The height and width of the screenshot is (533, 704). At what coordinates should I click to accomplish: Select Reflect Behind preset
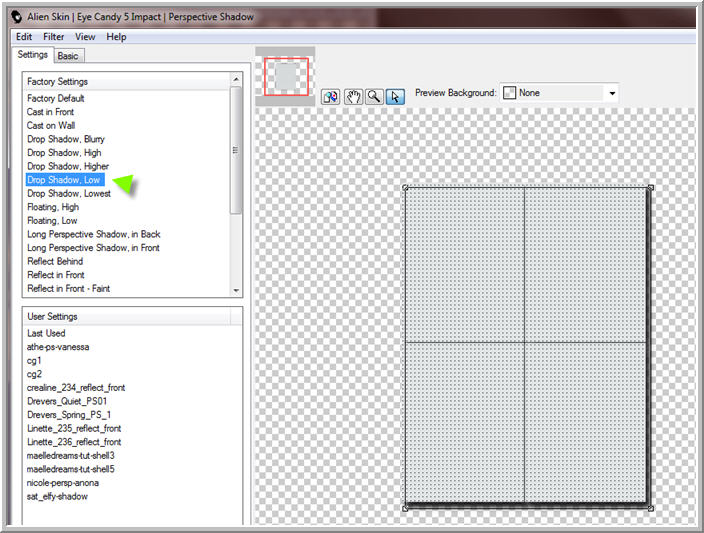tap(55, 261)
